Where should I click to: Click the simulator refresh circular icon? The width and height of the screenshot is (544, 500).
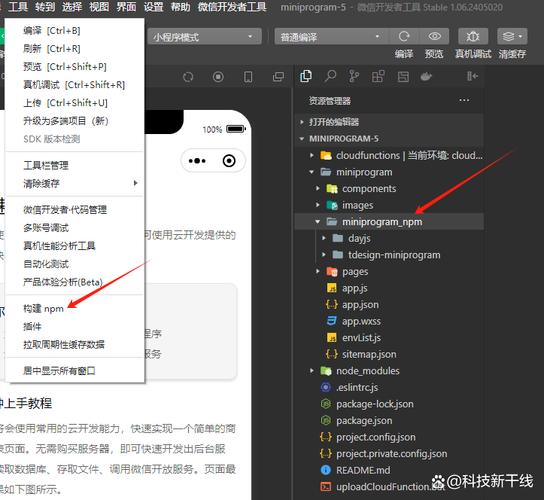tap(188, 77)
